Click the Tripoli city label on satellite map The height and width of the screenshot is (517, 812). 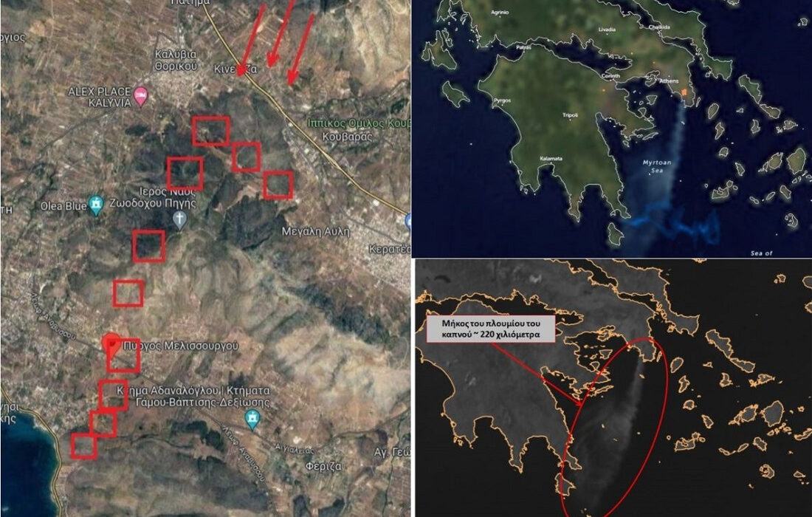pyautogui.click(x=570, y=115)
